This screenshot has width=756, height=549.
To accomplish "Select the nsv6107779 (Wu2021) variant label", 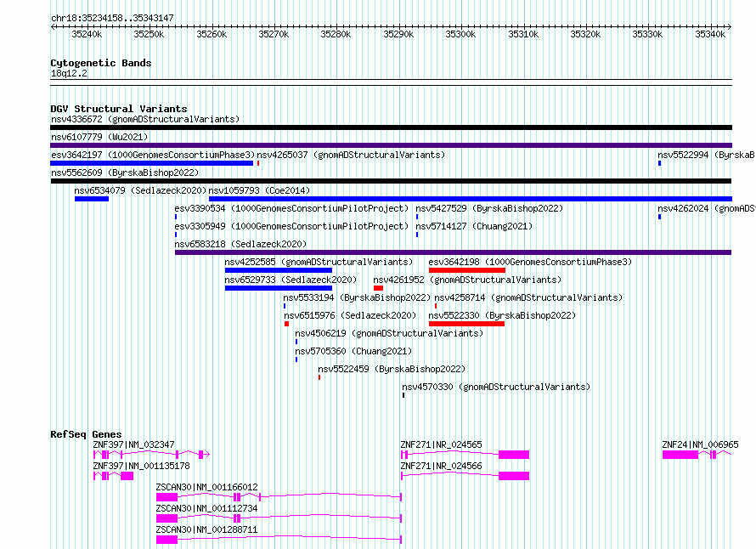I will [99, 137].
